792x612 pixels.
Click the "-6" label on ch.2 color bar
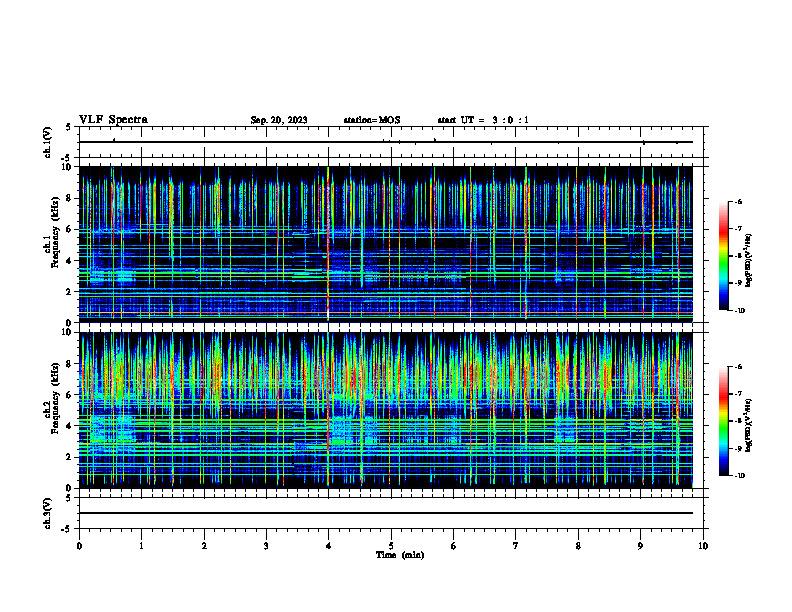738,367
